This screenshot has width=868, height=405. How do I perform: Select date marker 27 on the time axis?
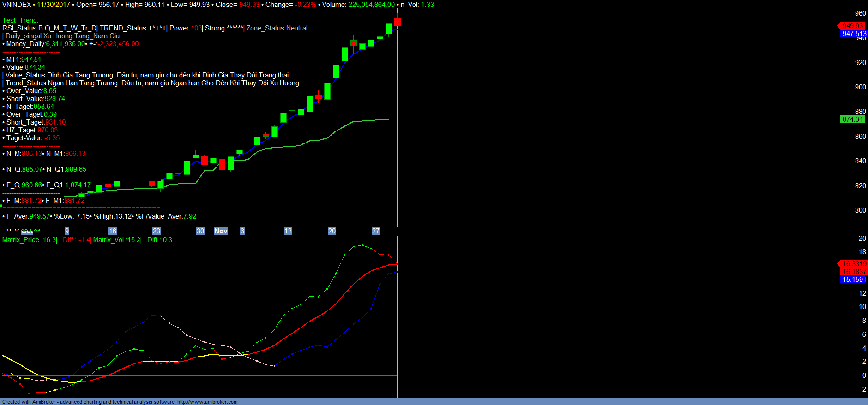375,231
